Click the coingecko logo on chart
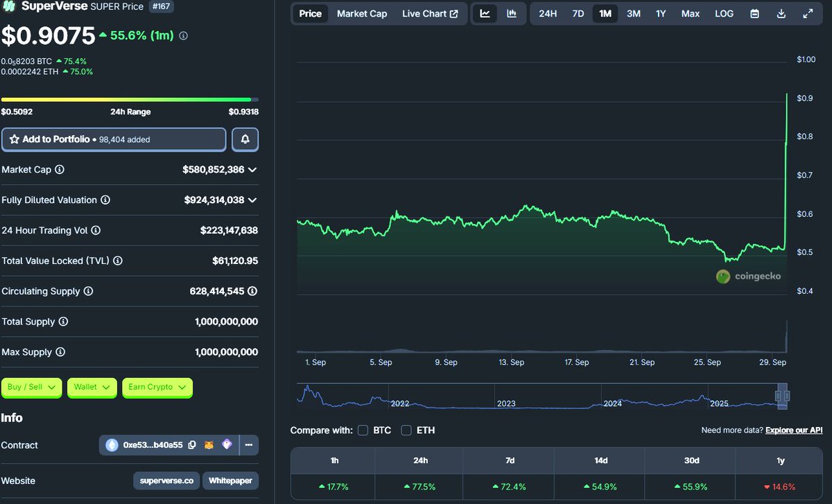 tap(749, 276)
